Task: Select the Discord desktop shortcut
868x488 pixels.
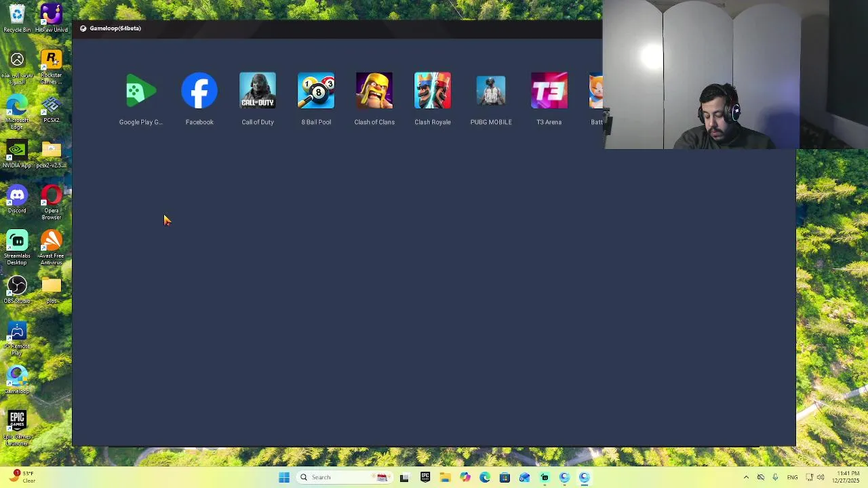Action: coord(17,200)
